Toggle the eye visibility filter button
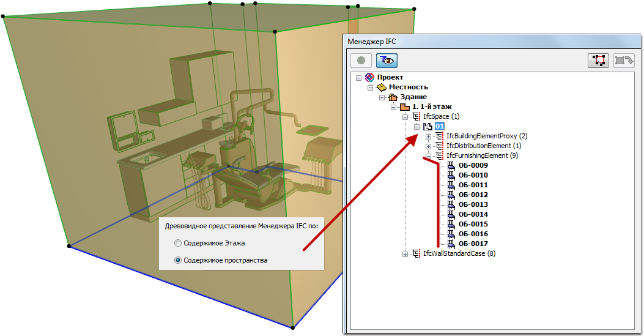Viewport: 644px width, 336px height. [387, 61]
